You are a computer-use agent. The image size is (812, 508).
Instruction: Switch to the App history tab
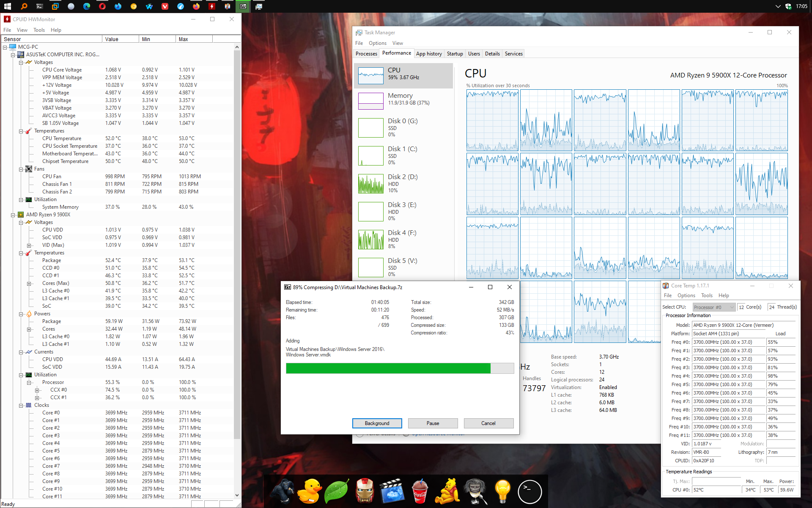(428, 54)
